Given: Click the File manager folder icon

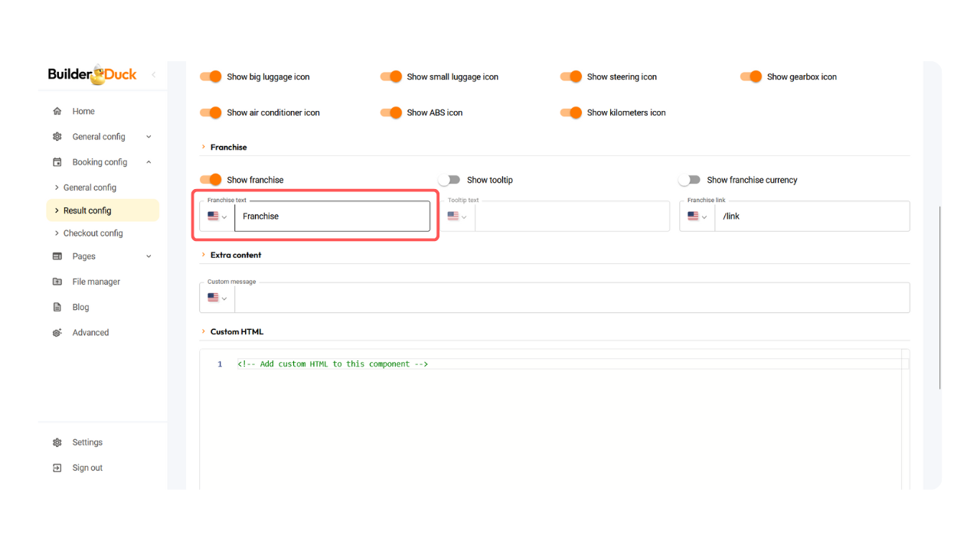Looking at the screenshot, I should (57, 282).
